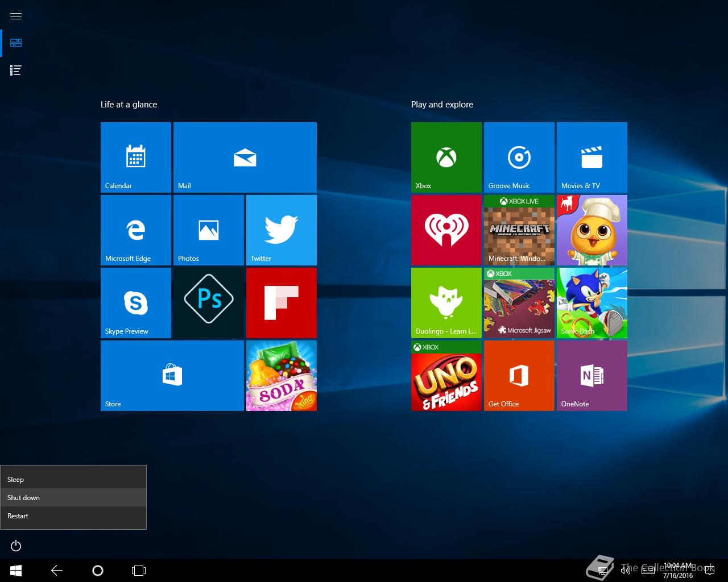Choose Restart from the power menu
The image size is (728, 582).
(x=73, y=516)
